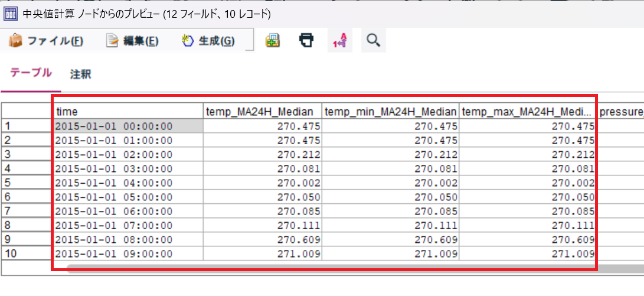Select row header number 2
Screen dimensions: 644x296
(x=28, y=141)
